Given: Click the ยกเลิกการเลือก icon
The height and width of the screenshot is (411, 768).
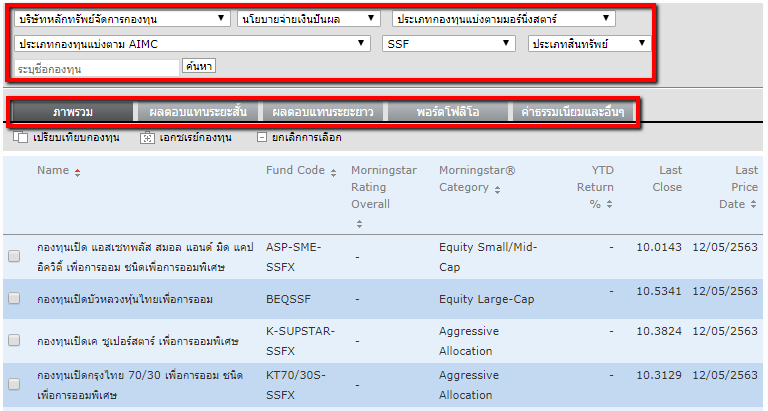Looking at the screenshot, I should [262, 138].
